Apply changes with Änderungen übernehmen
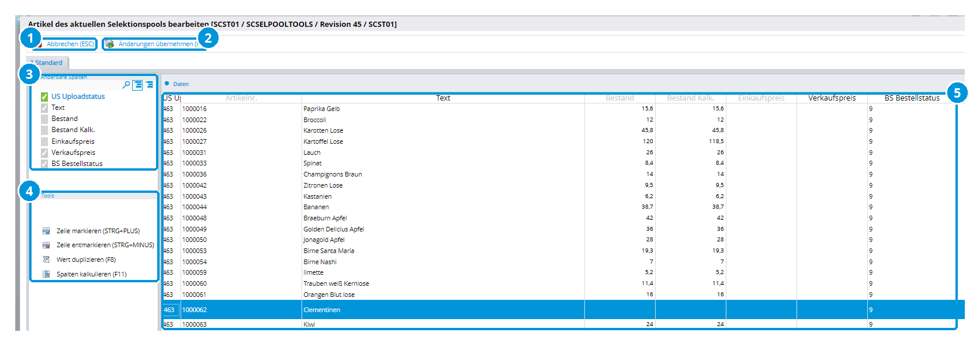The image size is (980, 346). 156,44
